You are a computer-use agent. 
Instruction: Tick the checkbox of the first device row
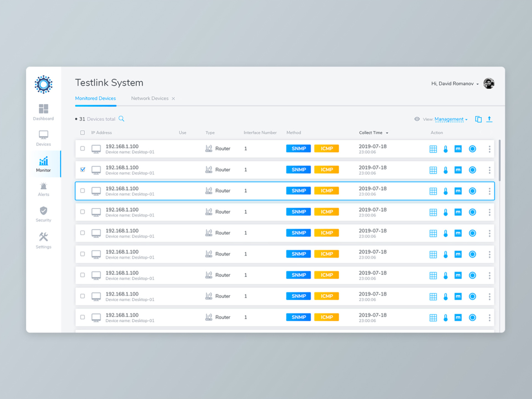[x=82, y=148]
